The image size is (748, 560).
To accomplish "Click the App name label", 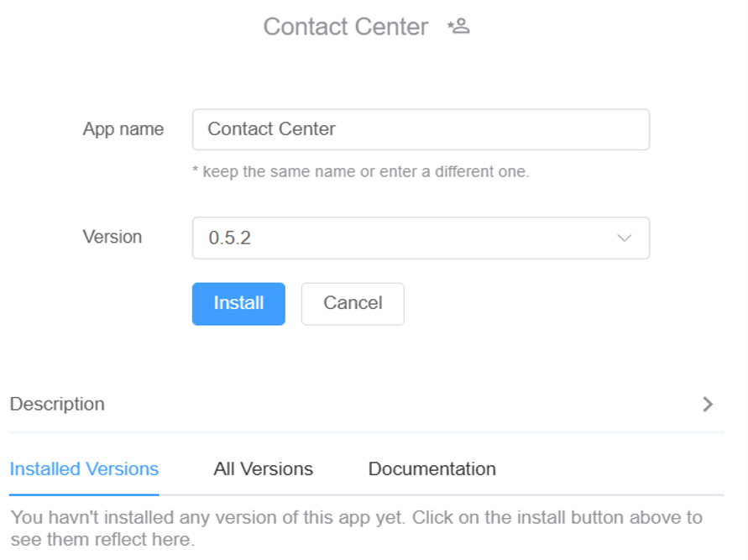I will 123,129.
